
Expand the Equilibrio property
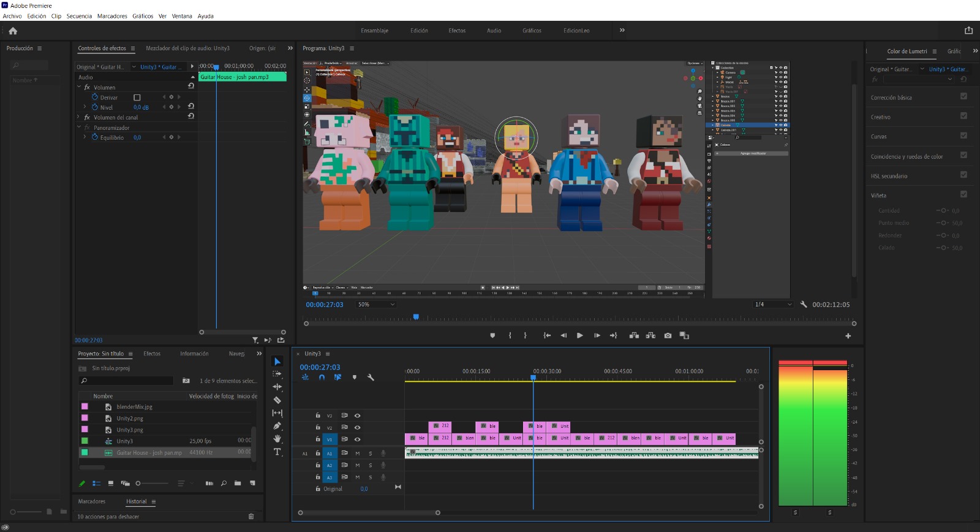click(x=85, y=137)
